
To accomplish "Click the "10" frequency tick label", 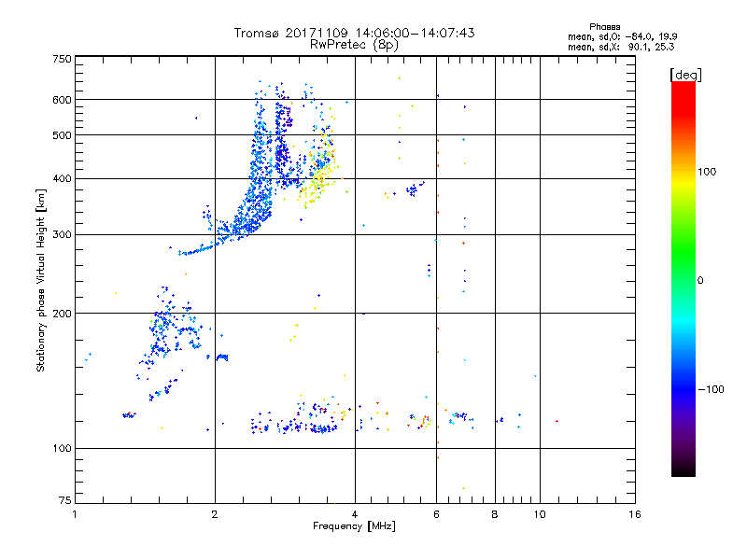I will 540,514.
